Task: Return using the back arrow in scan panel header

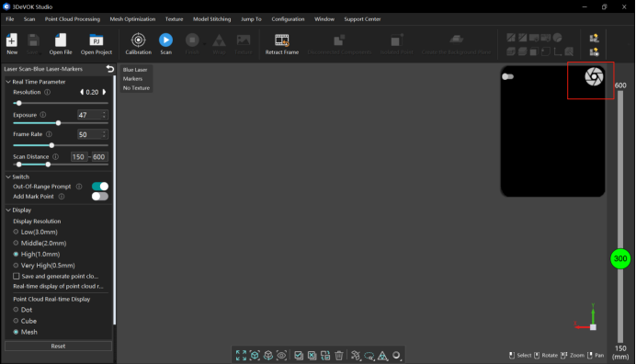Action: point(110,69)
